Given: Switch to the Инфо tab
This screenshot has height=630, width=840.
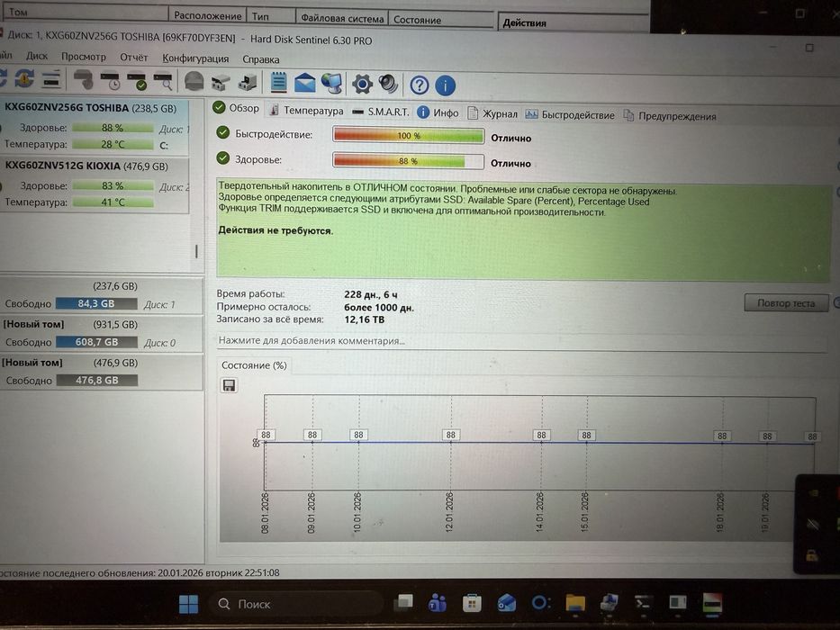Looking at the screenshot, I should click(438, 112).
